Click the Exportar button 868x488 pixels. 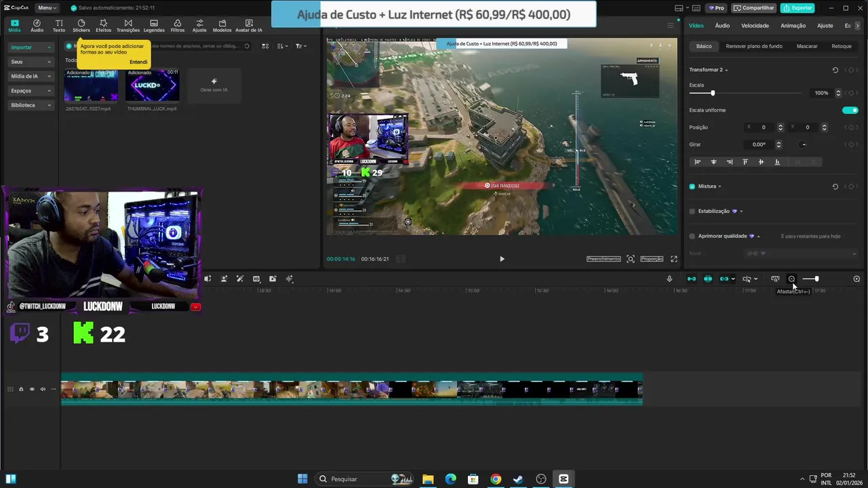coord(797,8)
